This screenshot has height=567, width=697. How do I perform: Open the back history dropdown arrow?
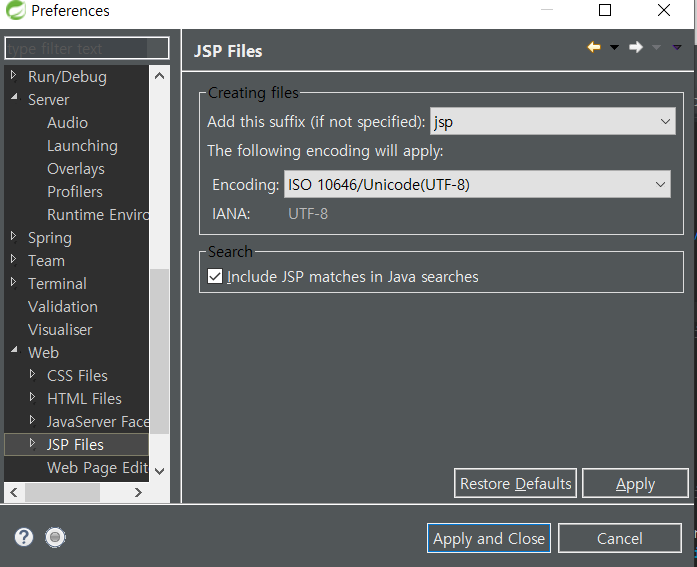(x=614, y=47)
